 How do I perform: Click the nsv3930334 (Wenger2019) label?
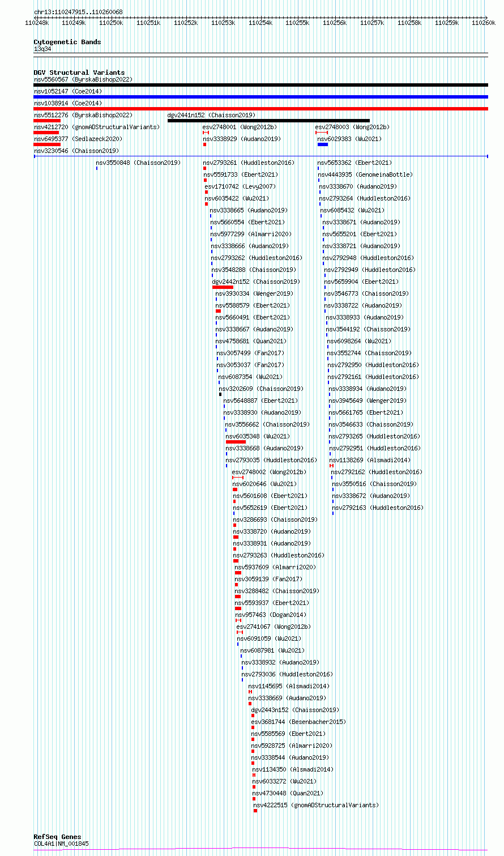[x=254, y=293]
